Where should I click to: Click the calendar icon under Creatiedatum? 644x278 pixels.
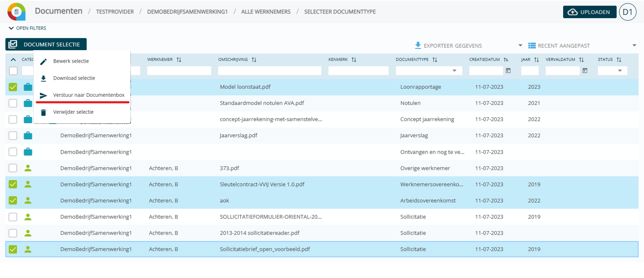tap(508, 71)
